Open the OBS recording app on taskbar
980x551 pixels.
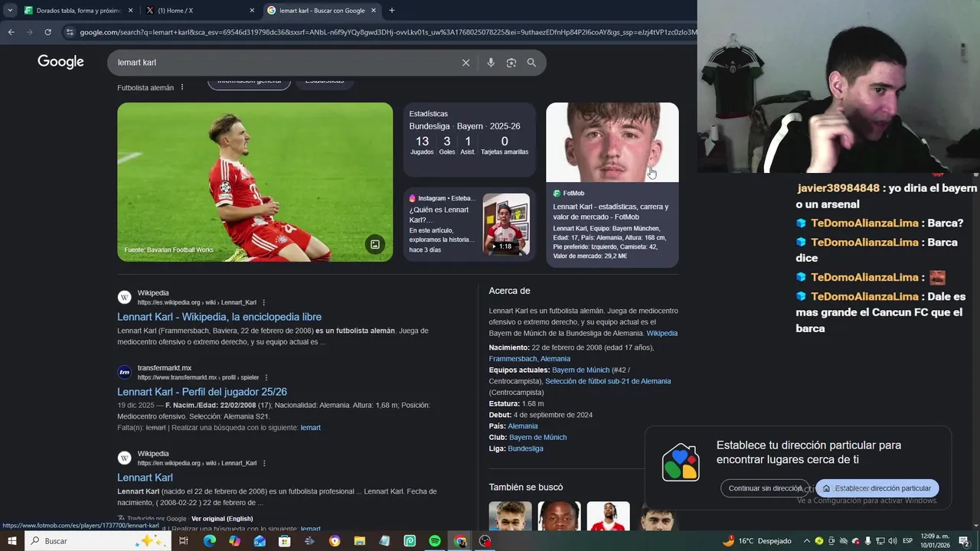coord(485,541)
